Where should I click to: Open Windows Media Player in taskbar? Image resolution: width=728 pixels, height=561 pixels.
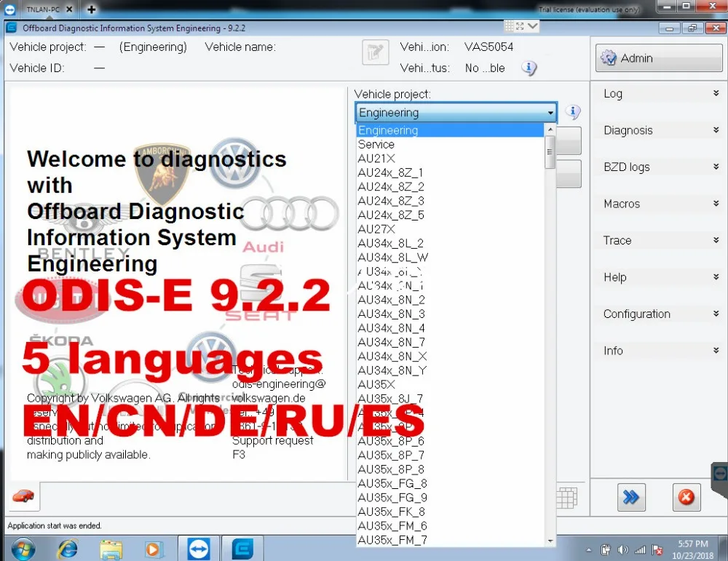pos(152,549)
